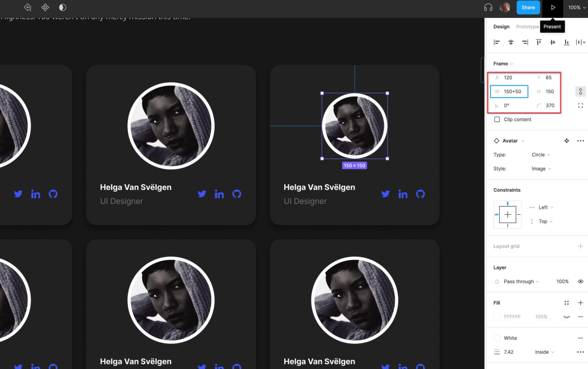Click the go to main component icon
Viewport: 588px width, 369px height.
pos(566,141)
